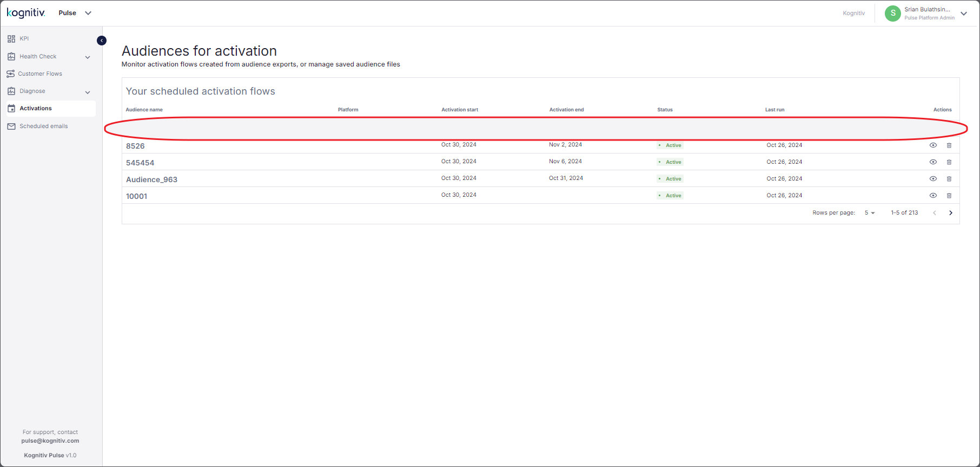The width and height of the screenshot is (980, 467).
Task: Click the Platform column header
Action: (x=348, y=110)
